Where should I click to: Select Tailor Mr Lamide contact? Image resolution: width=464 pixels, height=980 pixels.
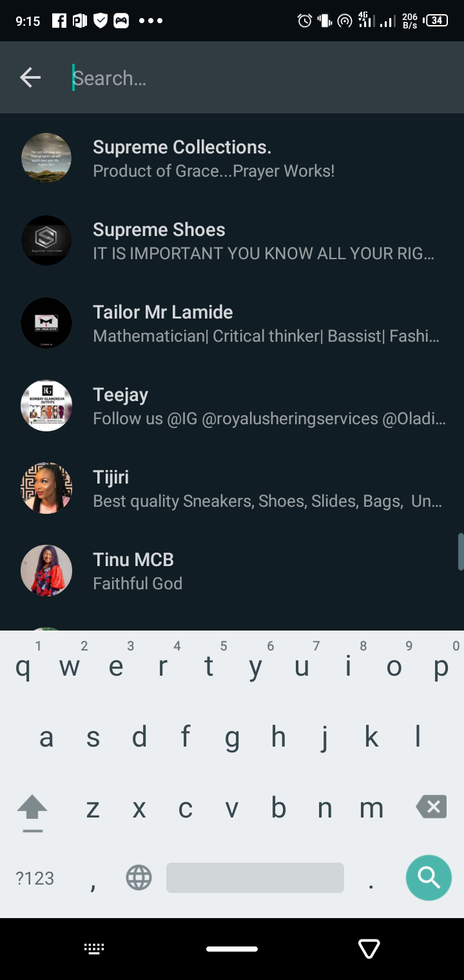tap(232, 323)
